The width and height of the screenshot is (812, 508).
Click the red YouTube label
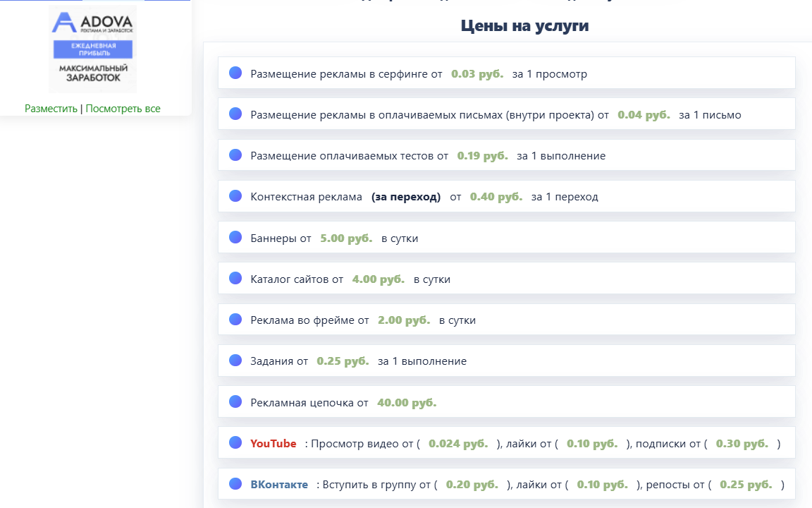point(273,444)
